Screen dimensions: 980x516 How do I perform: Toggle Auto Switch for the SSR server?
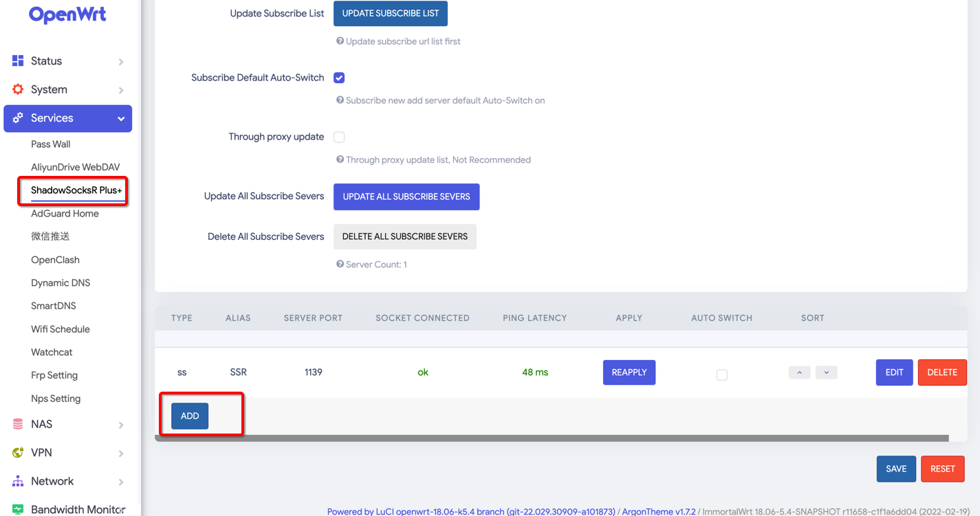(721, 374)
